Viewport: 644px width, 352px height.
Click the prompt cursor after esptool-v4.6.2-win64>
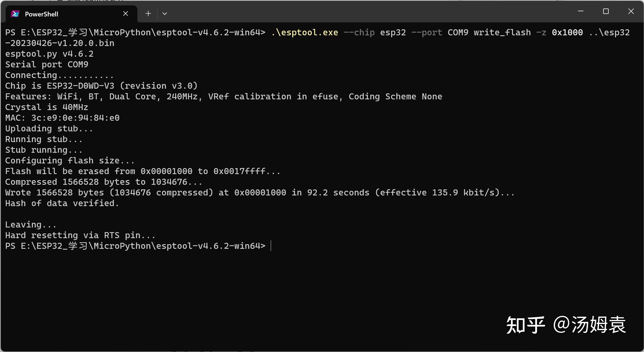coord(271,246)
